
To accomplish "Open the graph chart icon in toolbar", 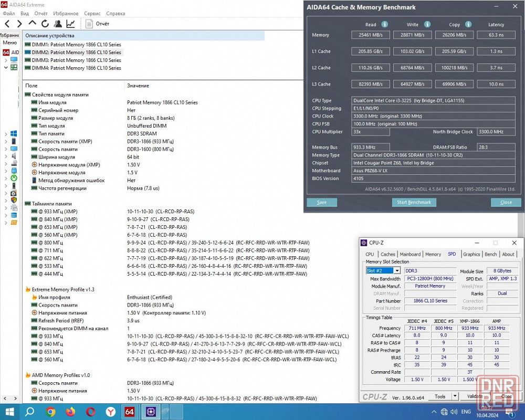I will [70, 24].
